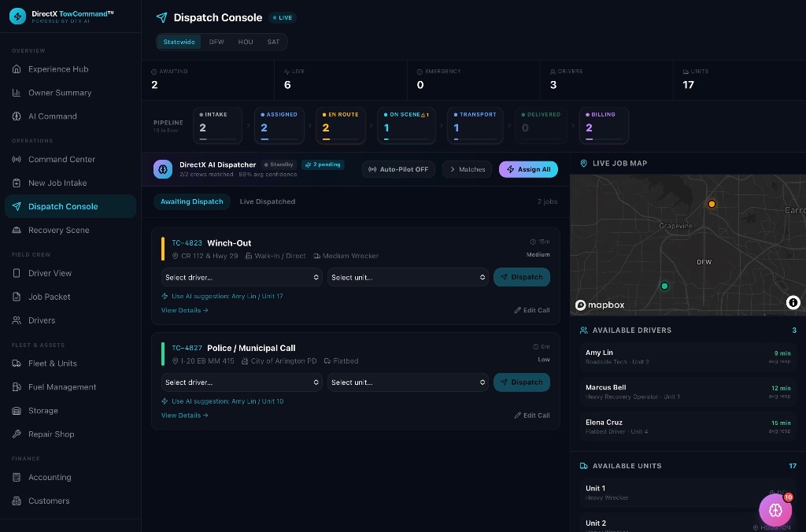Image resolution: width=806 pixels, height=532 pixels.
Task: Click the Intake pipeline stage card
Action: click(218, 125)
